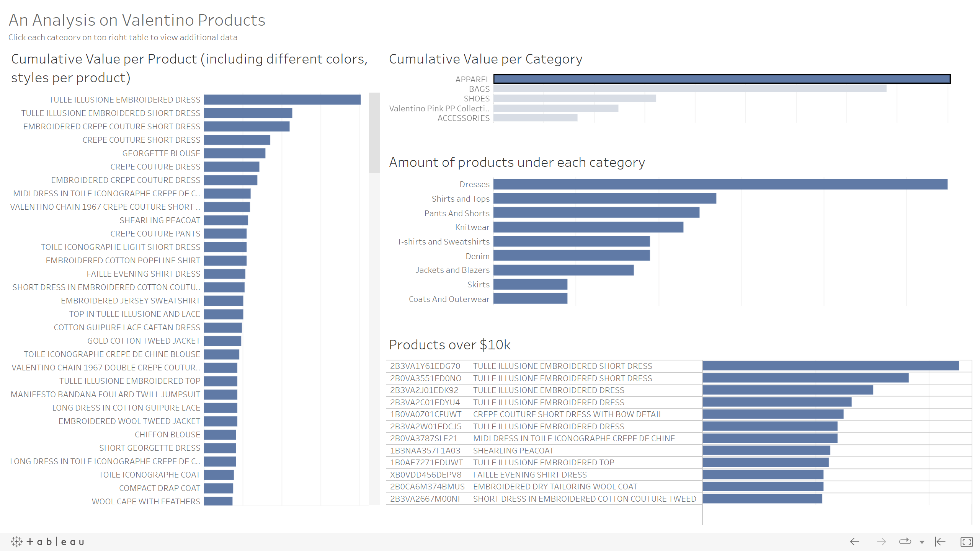Select the ACCESSORIES category bar
Image resolution: width=980 pixels, height=551 pixels.
[536, 118]
